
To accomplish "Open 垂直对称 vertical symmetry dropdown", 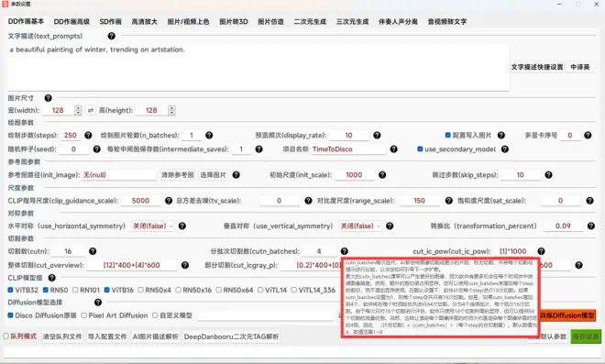I will 360,226.
